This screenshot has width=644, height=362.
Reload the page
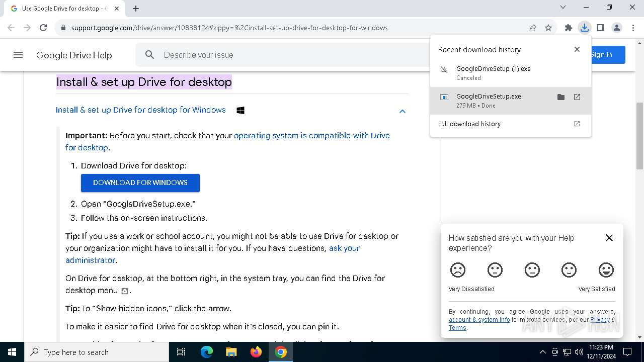(x=43, y=28)
